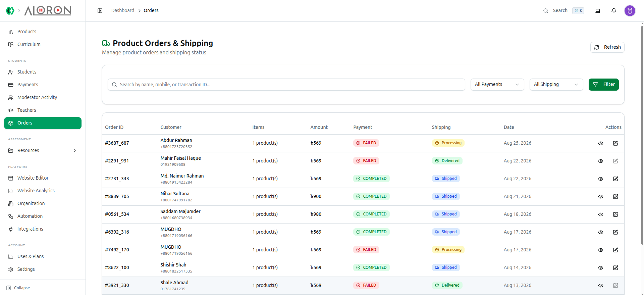The height and width of the screenshot is (295, 644).
Task: Edit order #2731_343
Action: coord(615,179)
